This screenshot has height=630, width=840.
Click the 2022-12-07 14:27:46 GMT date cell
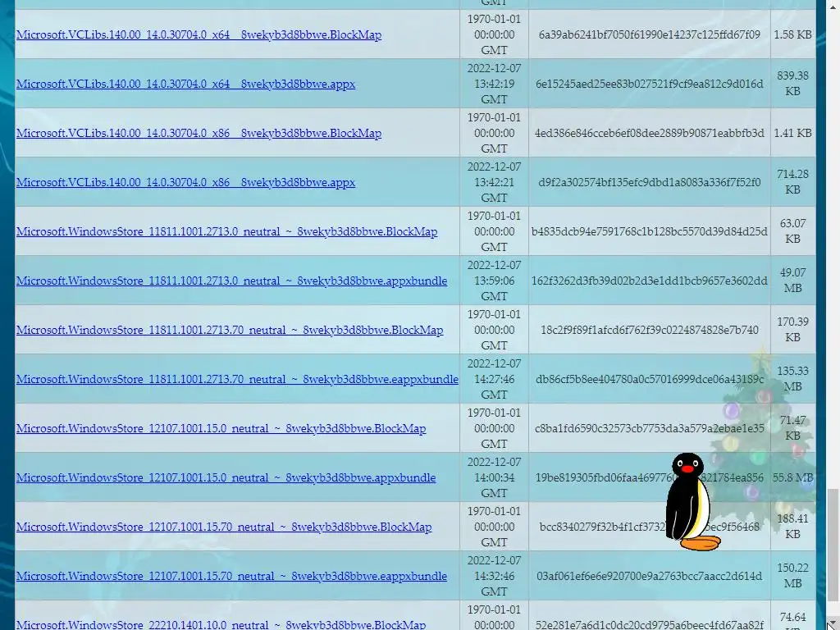coord(494,380)
